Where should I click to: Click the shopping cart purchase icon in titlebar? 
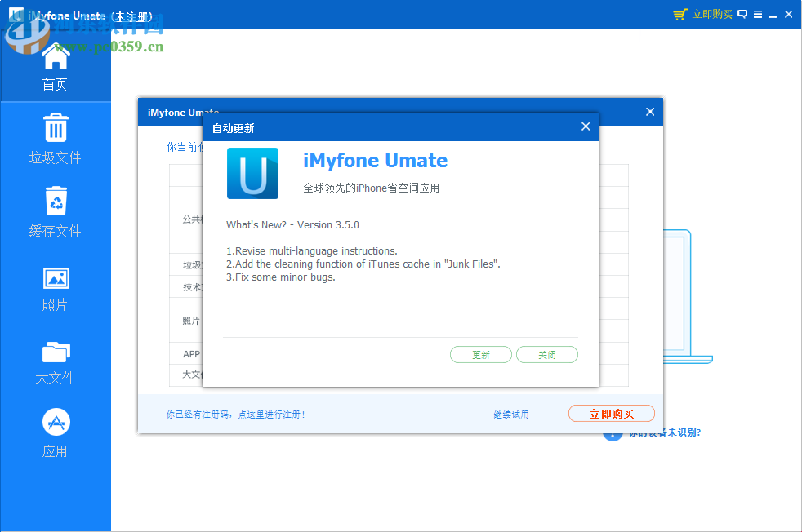tap(680, 14)
